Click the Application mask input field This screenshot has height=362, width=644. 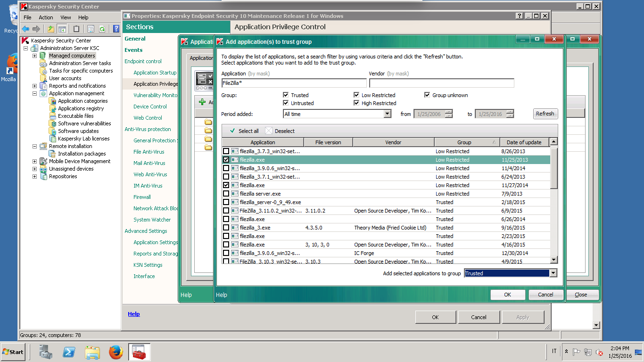tap(294, 83)
